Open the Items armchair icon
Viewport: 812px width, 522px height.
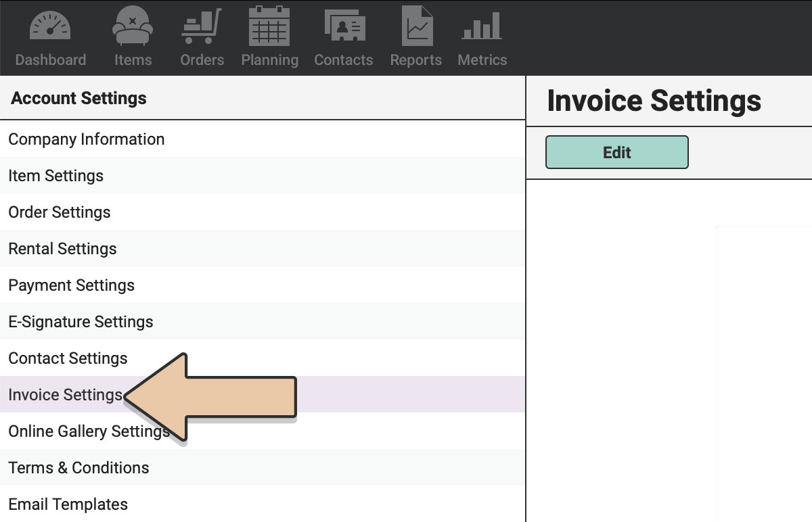coord(133,26)
